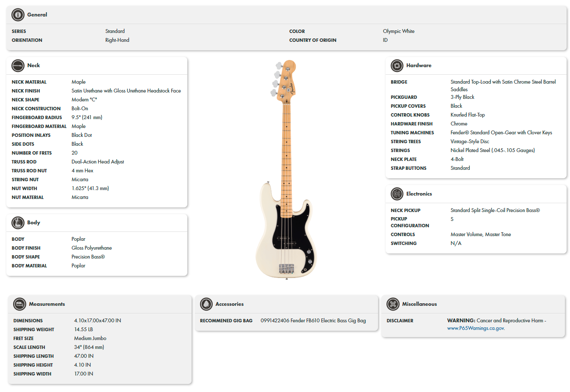Click the Body section icon

(18, 223)
